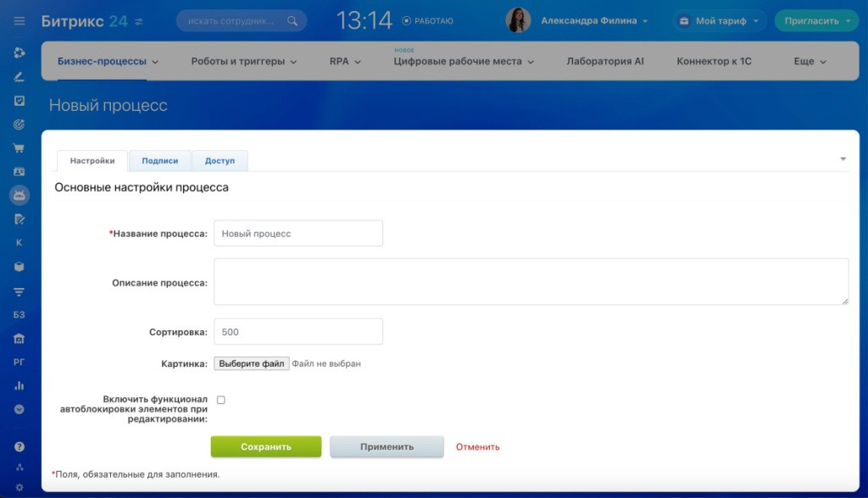
Task: Click the shopping cart icon in sidebar
Action: tap(19, 148)
